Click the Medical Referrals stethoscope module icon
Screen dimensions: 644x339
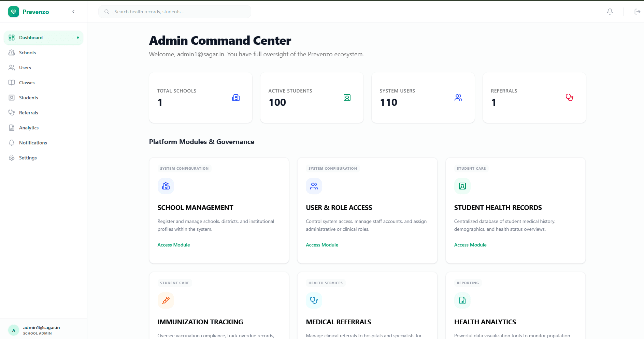pyautogui.click(x=314, y=300)
